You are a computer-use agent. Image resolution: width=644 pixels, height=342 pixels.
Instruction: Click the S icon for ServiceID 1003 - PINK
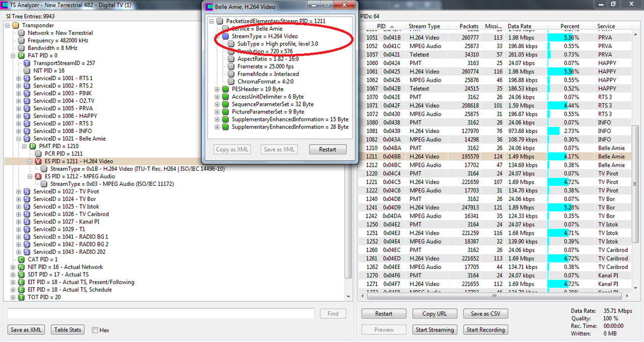tap(27, 93)
